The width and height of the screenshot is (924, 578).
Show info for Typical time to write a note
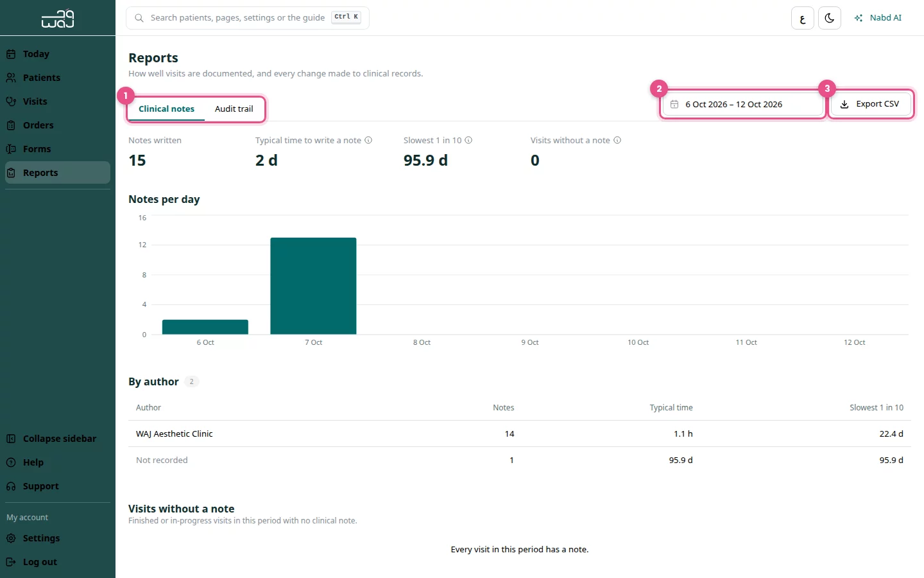(368, 140)
